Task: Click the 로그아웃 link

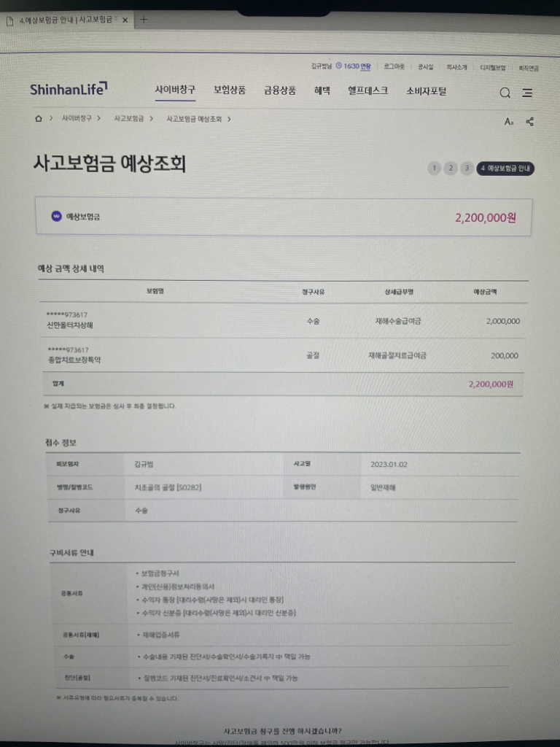Action: click(394, 66)
